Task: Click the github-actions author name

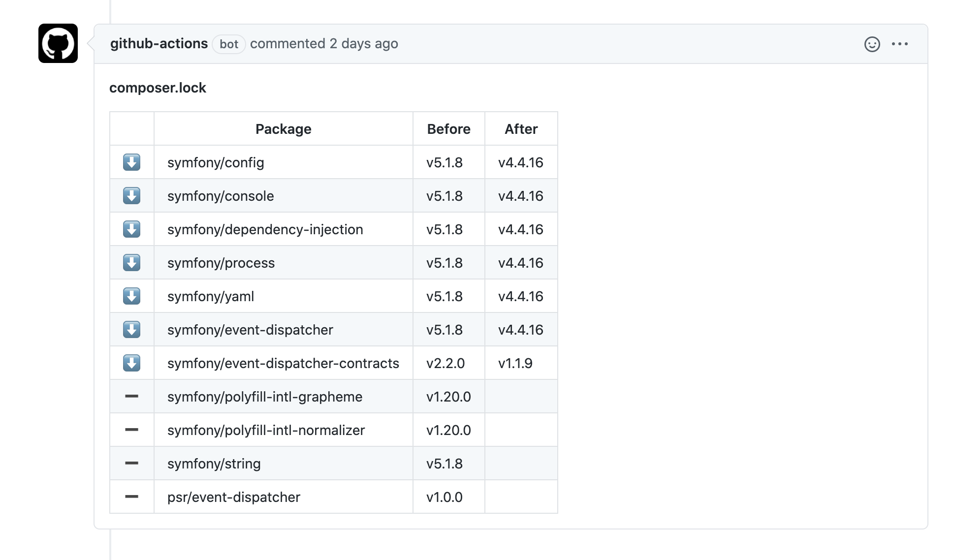Action: point(159,44)
